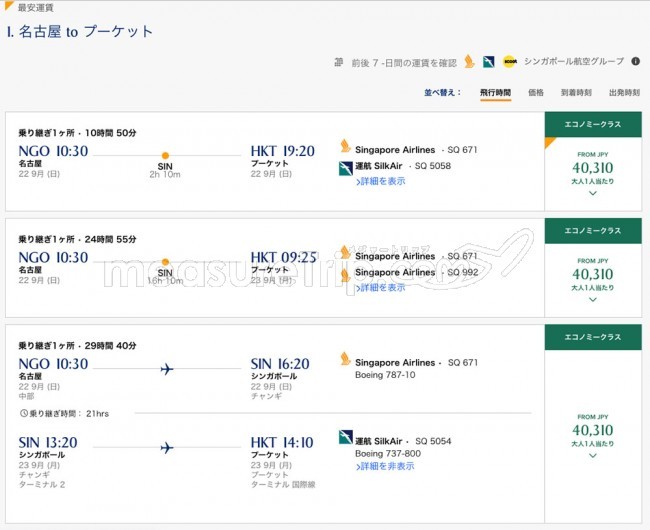Click airplane icon on SIN 13:20 leg
This screenshot has height=530, width=650.
pos(167,448)
